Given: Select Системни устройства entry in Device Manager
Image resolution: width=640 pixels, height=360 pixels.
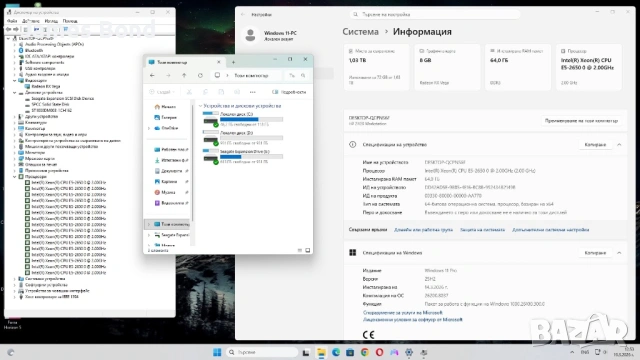Looking at the screenshot, I should [x=45, y=279].
